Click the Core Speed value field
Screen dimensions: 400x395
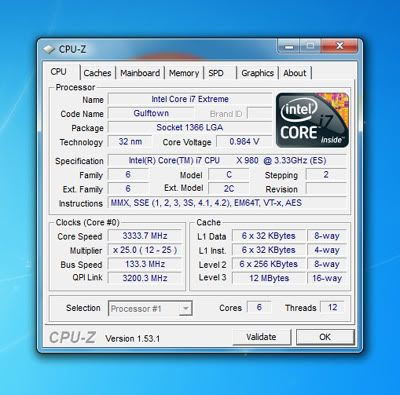click(x=145, y=236)
